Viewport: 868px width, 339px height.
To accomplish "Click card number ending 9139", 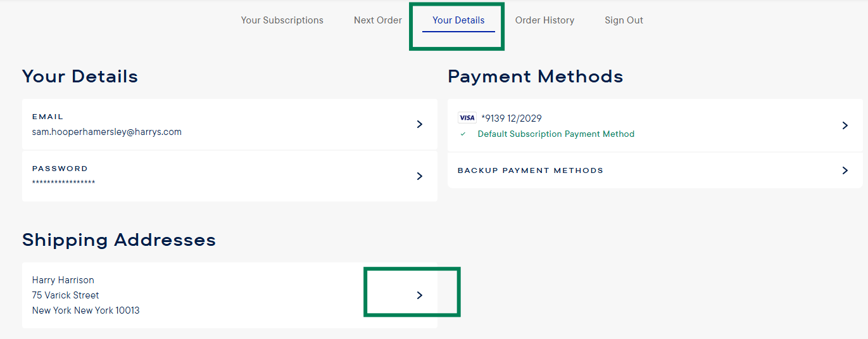I will tap(512, 118).
